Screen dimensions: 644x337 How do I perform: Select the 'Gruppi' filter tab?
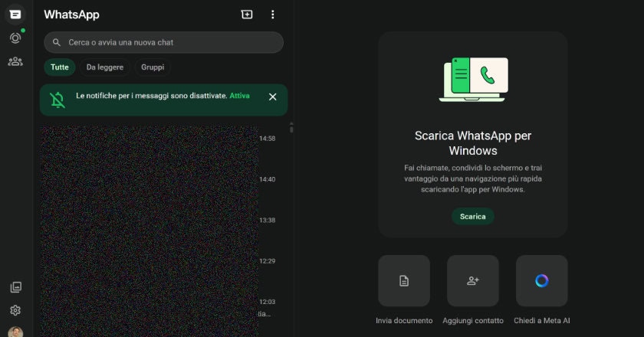coord(153,67)
